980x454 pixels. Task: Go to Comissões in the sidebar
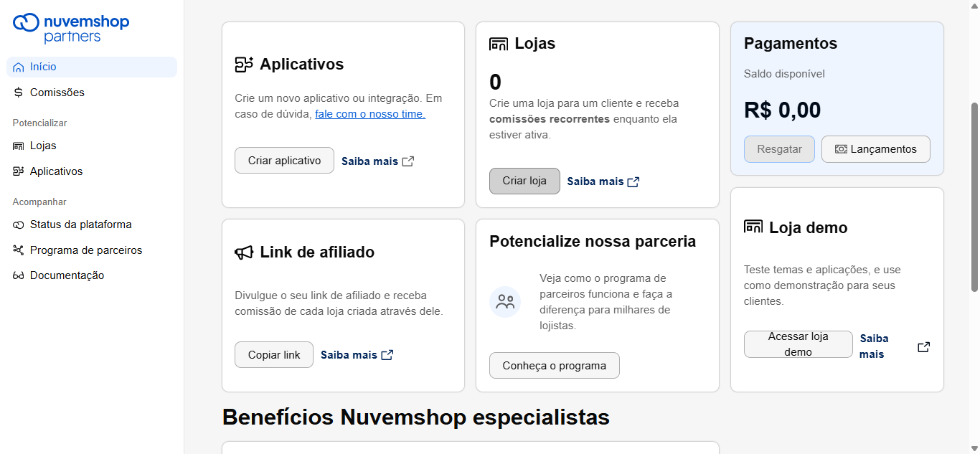click(57, 93)
